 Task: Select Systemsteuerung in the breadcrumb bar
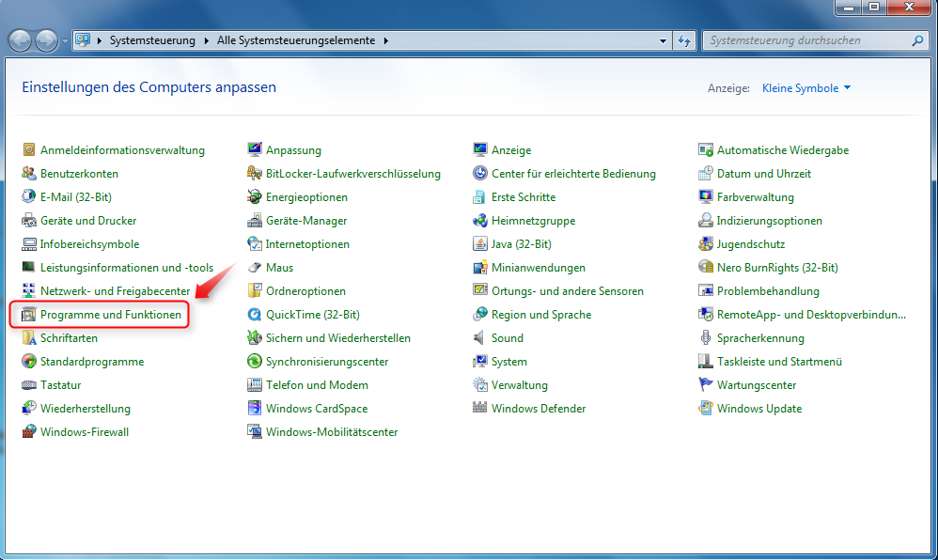tap(150, 40)
